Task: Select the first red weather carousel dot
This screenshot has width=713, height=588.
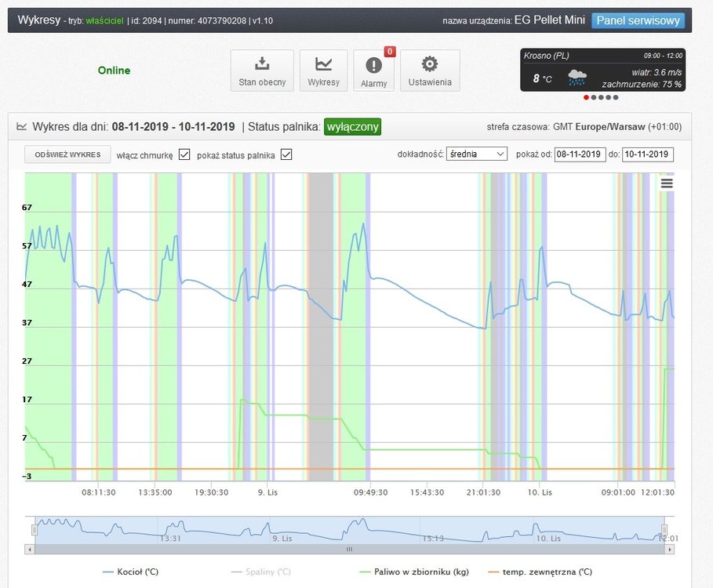Action: click(x=586, y=98)
